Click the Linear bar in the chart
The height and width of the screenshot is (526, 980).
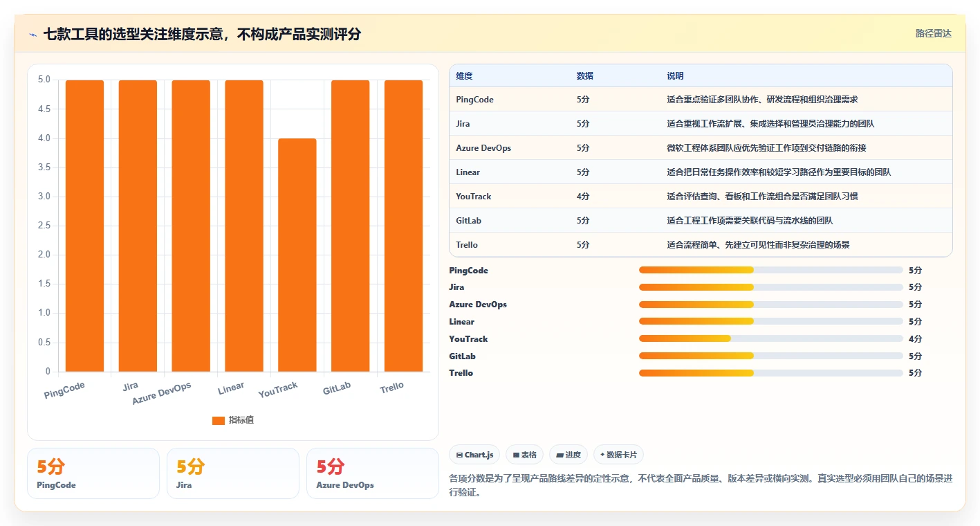tap(244, 226)
